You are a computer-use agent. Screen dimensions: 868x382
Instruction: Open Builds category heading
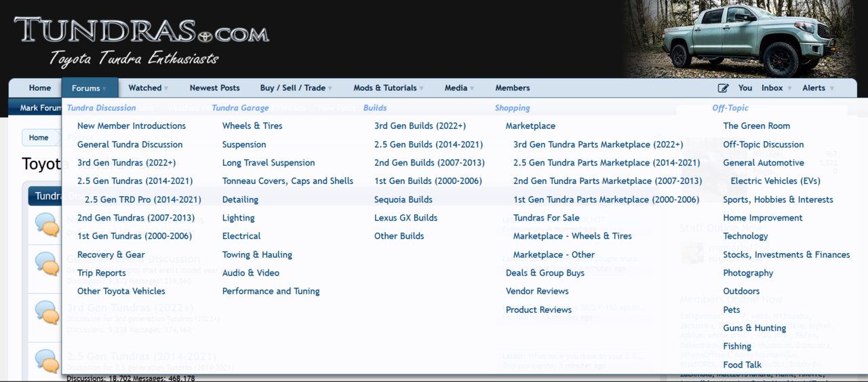coord(375,108)
